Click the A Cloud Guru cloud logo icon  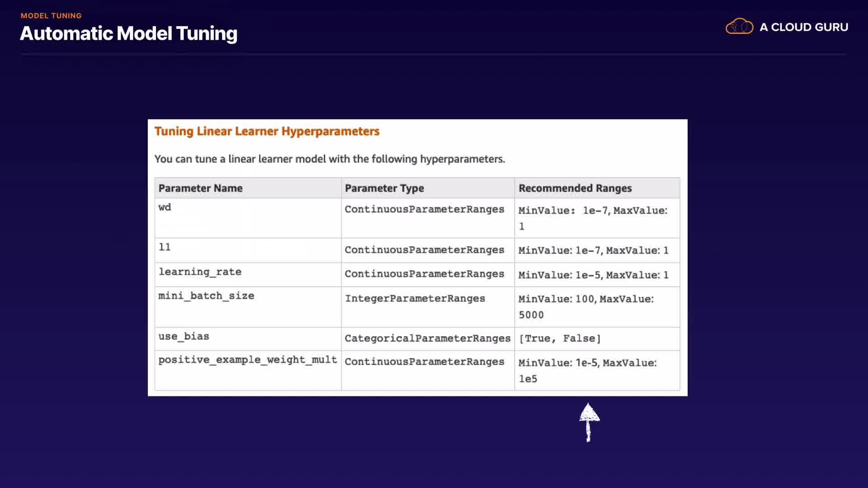click(x=739, y=27)
